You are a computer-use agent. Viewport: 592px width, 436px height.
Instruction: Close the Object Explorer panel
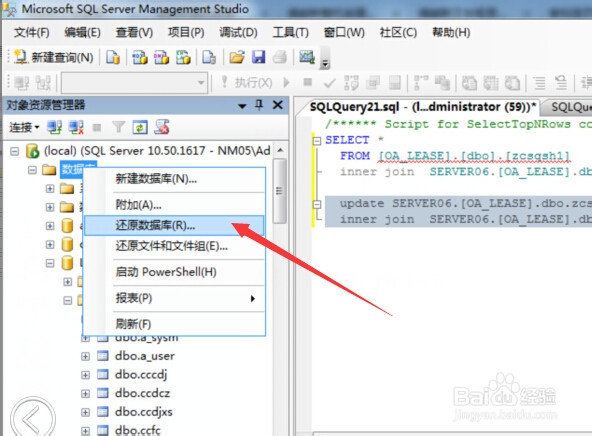click(278, 105)
